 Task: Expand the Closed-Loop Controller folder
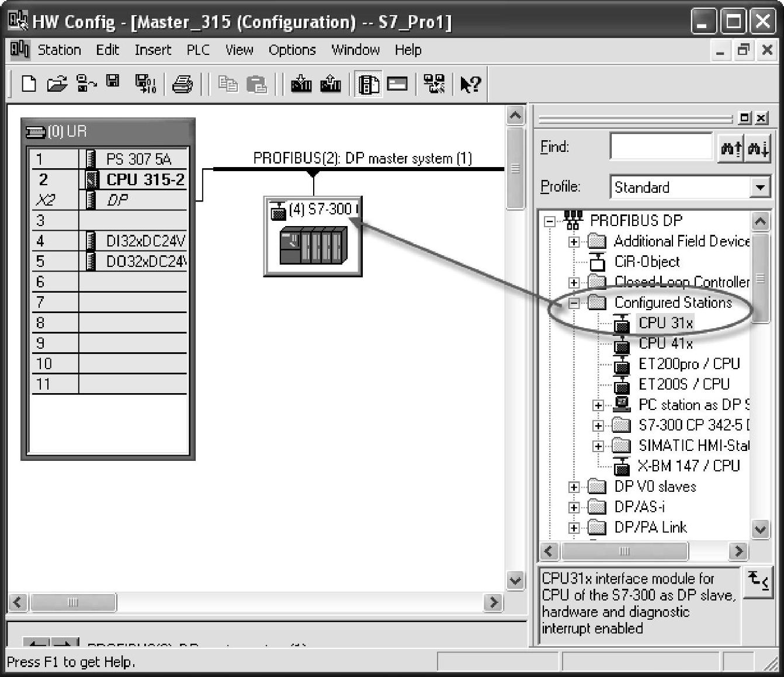pos(574,283)
